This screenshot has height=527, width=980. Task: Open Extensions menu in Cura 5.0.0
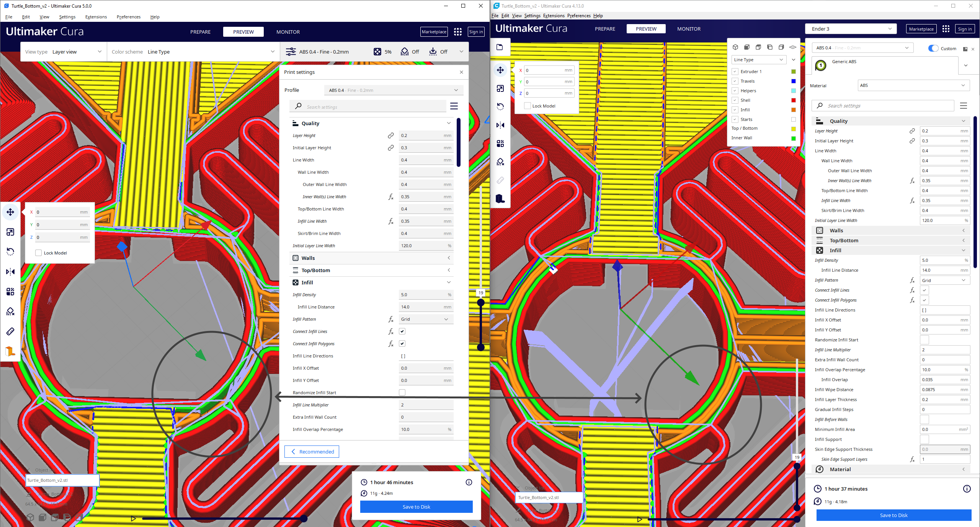coord(96,17)
